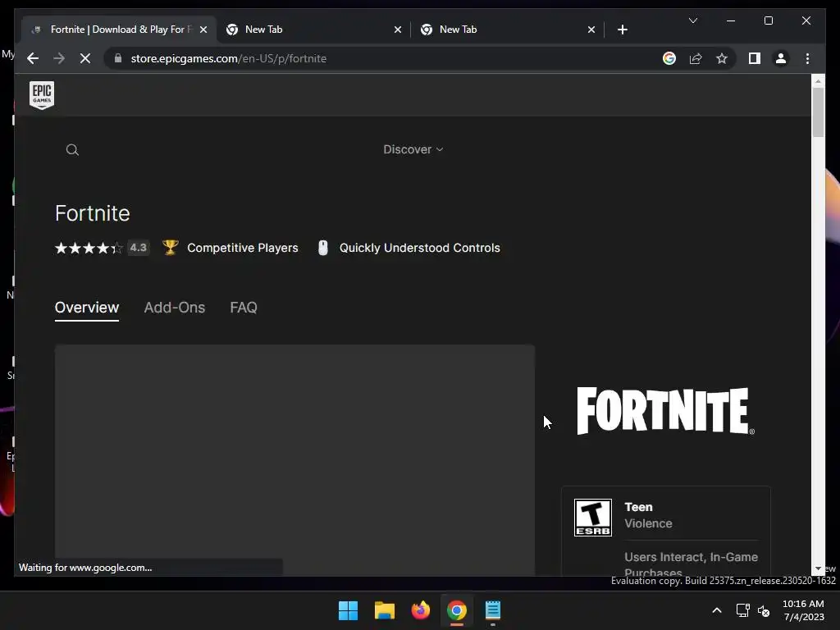The height and width of the screenshot is (630, 840).
Task: Switch to the second New Tab
Action: coord(507,30)
